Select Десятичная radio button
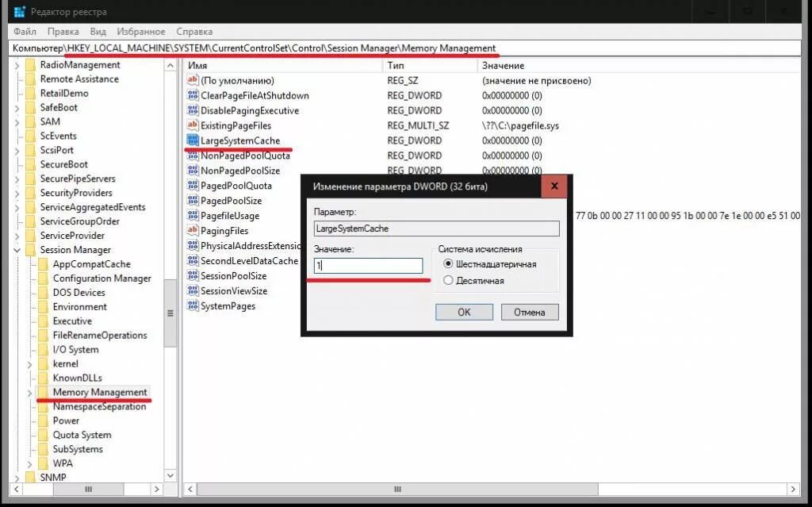Viewport: 812px width, 507px height. click(449, 280)
